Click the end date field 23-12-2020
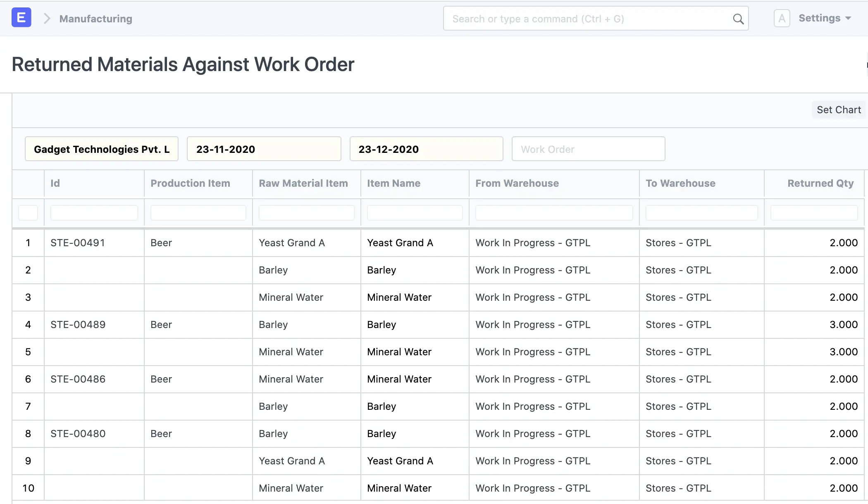868x504 pixels. [x=426, y=149]
